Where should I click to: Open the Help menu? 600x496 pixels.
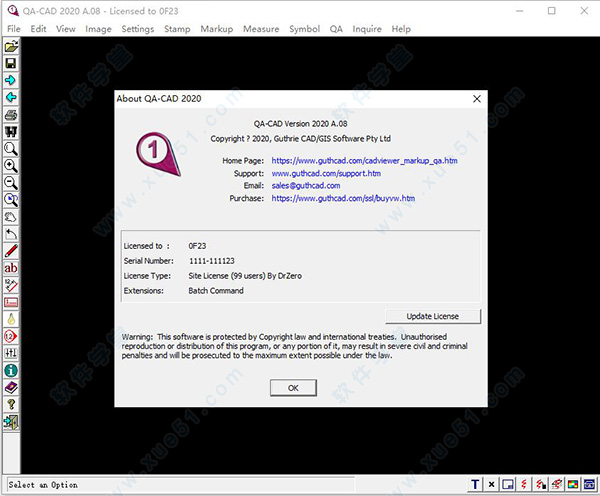pyautogui.click(x=401, y=29)
